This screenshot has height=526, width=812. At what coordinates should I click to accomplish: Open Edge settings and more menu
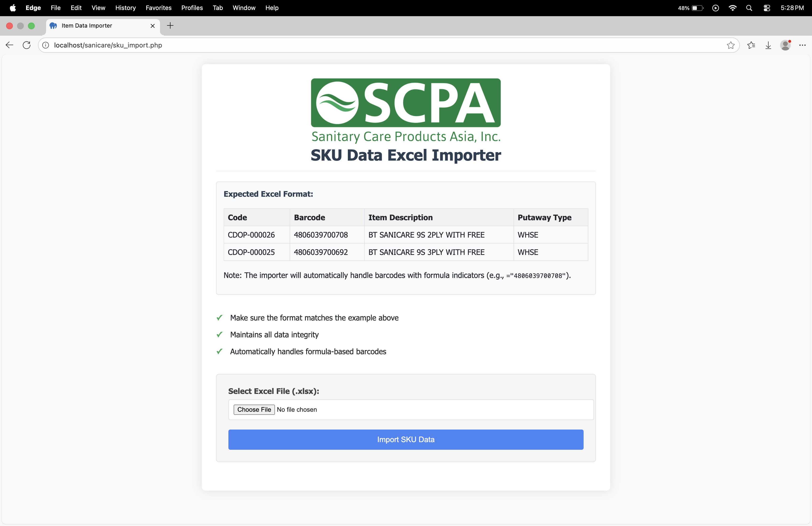(803, 45)
